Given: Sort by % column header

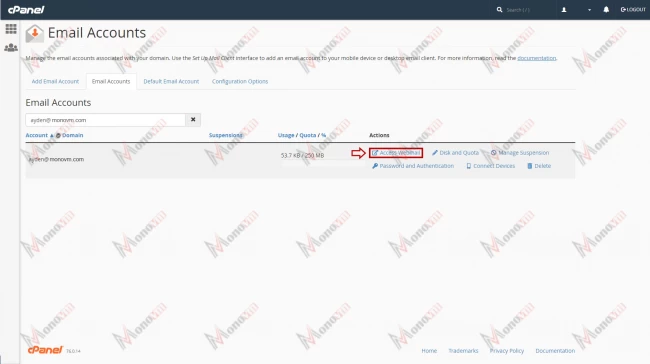Looking at the screenshot, I should click(324, 135).
